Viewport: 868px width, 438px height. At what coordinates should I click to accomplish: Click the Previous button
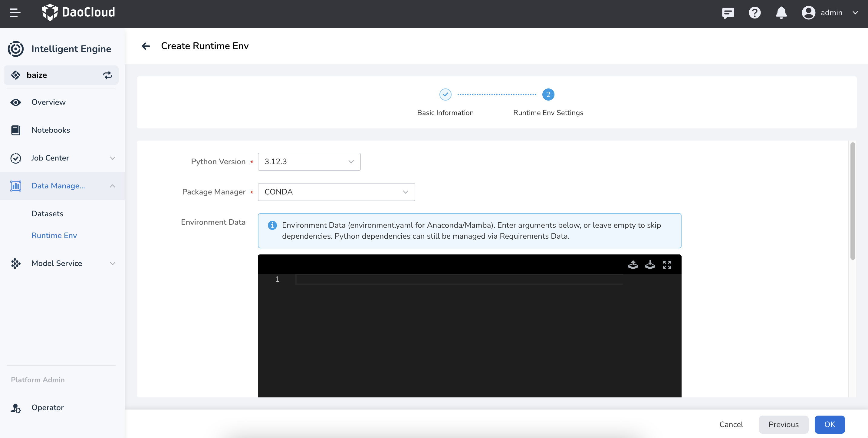pos(783,424)
